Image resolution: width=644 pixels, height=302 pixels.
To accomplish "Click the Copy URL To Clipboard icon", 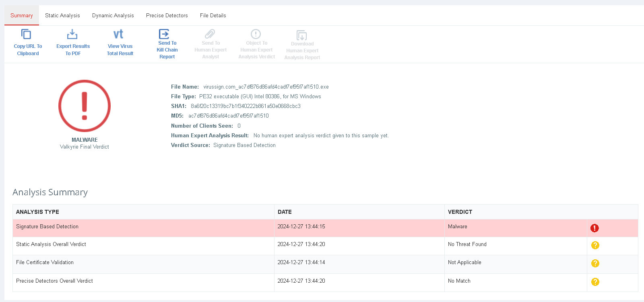I will coord(26,34).
